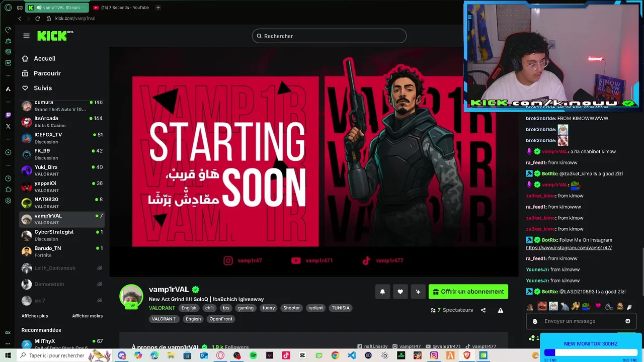Click Offrir un abonnement button
Image resolution: width=644 pixels, height=362 pixels.
click(468, 292)
